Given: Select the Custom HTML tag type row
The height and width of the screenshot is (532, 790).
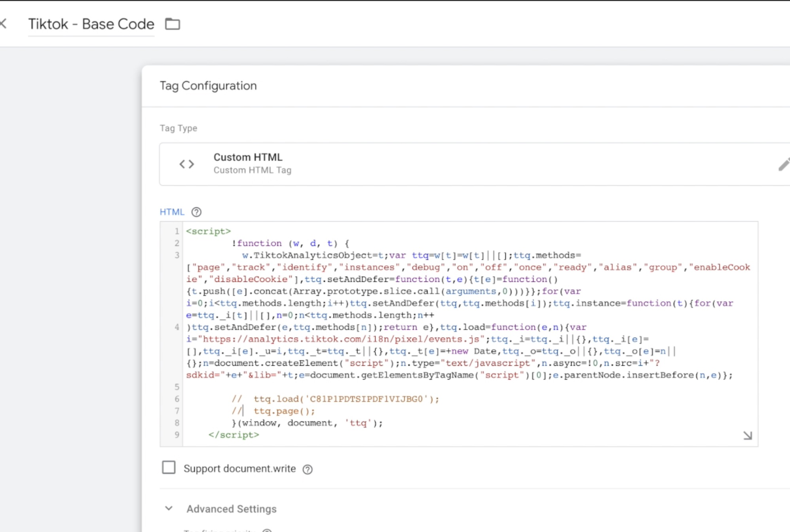Looking at the screenshot, I should pos(475,164).
